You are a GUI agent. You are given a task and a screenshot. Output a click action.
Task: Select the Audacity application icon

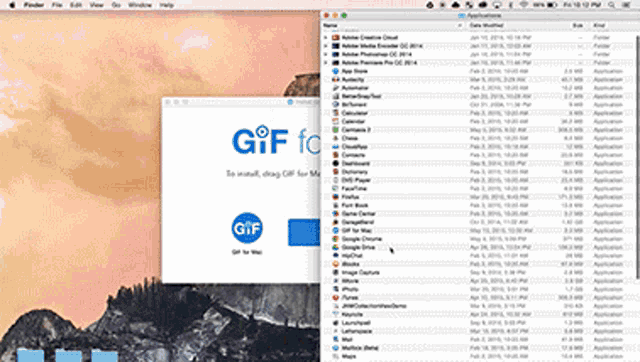(x=336, y=80)
